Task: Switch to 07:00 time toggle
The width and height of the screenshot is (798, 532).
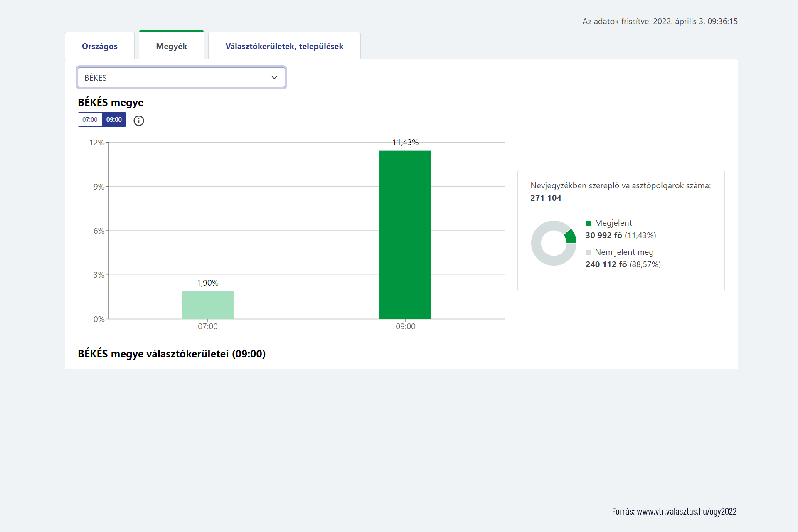Action: [x=90, y=120]
